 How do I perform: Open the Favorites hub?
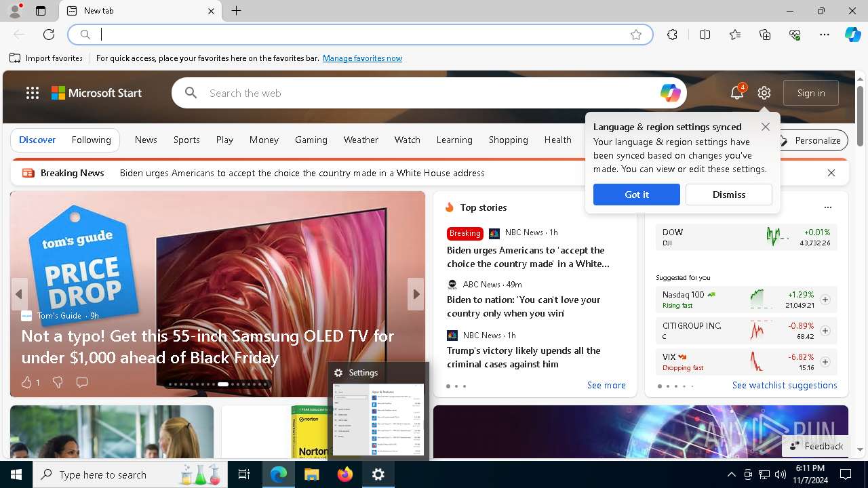tap(735, 35)
